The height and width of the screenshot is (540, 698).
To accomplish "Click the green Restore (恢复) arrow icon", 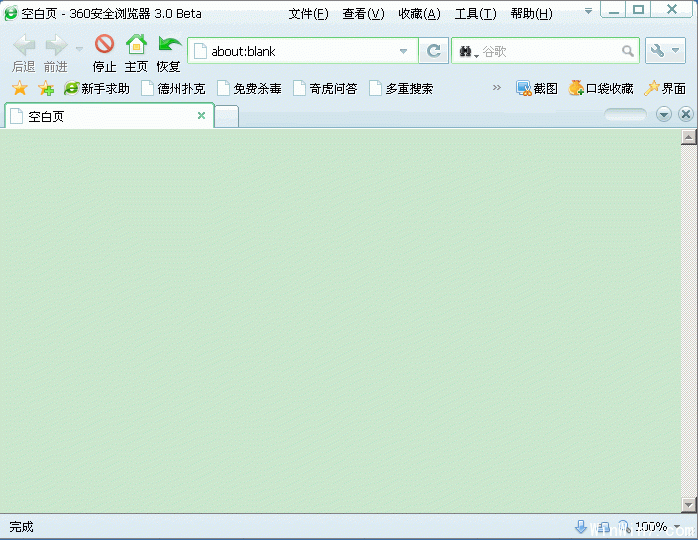I will pyautogui.click(x=169, y=45).
